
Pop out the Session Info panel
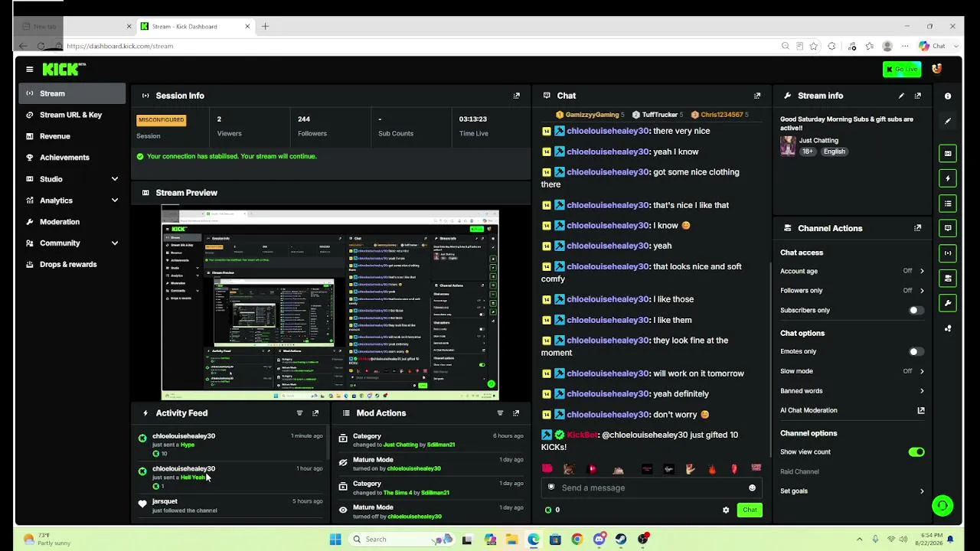tap(516, 96)
